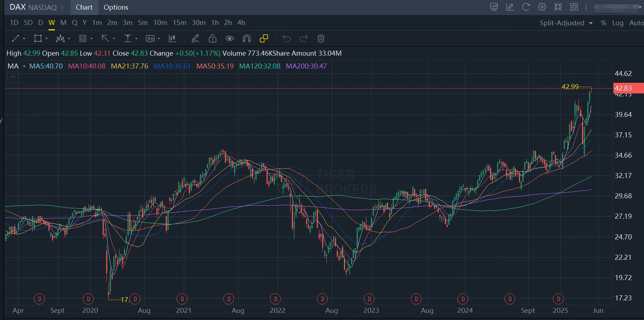Click the magnet snap tool icon
Viewport: 644px width, 320px height.
pyautogui.click(x=247, y=39)
